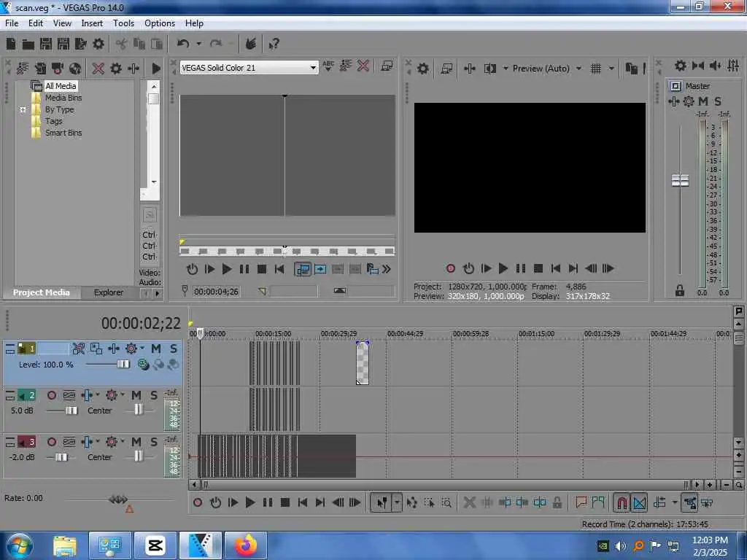The image size is (747, 560).
Task: Expand more trimmer buttons chevron
Action: [x=387, y=270]
